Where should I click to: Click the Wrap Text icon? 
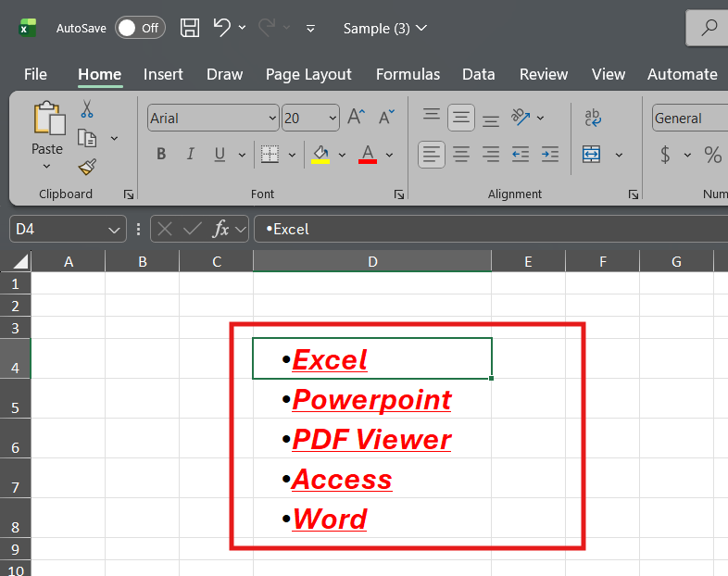(x=593, y=118)
